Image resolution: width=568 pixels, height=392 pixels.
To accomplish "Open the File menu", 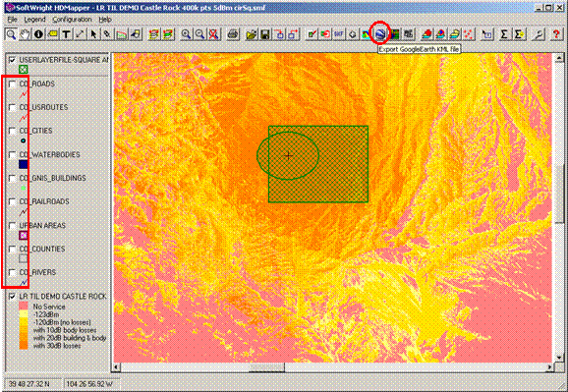I will tap(12, 20).
